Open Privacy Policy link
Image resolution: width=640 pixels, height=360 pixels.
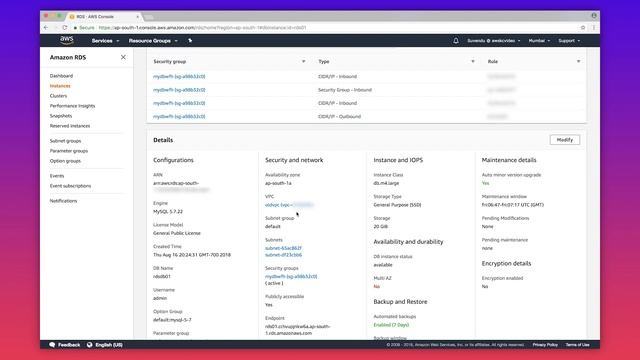coord(545,345)
